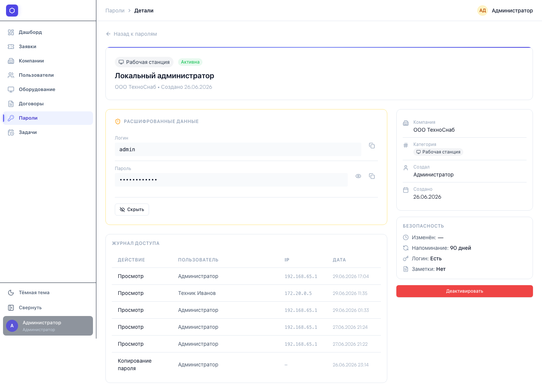The image size is (542, 392).
Task: Click the Деактивировать button
Action: click(x=464, y=291)
